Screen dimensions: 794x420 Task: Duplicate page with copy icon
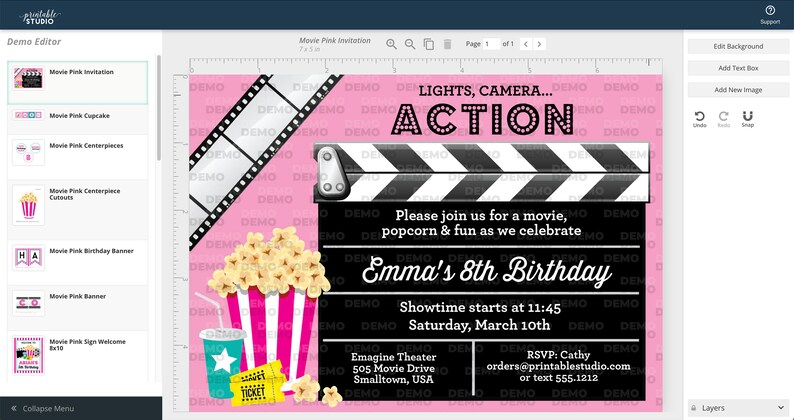pyautogui.click(x=429, y=45)
